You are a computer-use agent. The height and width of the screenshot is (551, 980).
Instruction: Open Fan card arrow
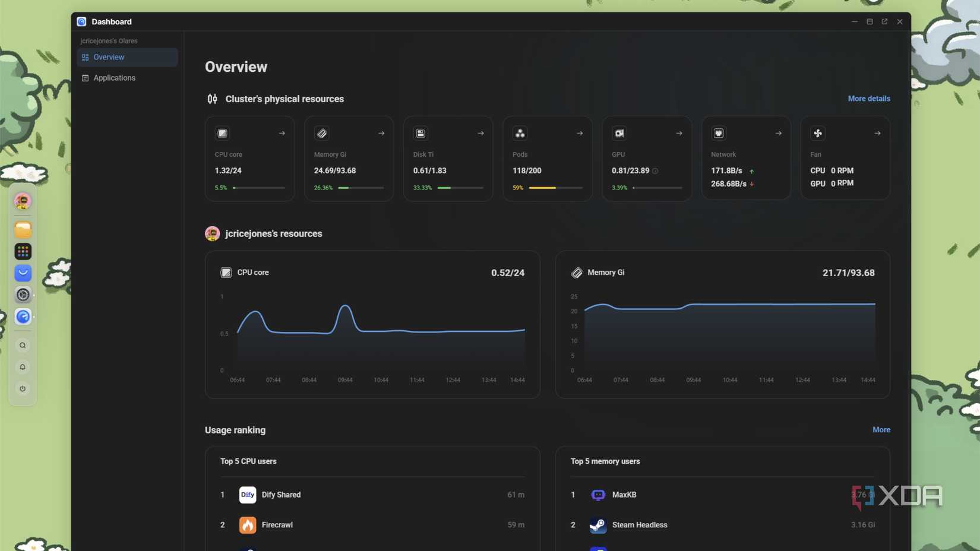click(x=877, y=134)
